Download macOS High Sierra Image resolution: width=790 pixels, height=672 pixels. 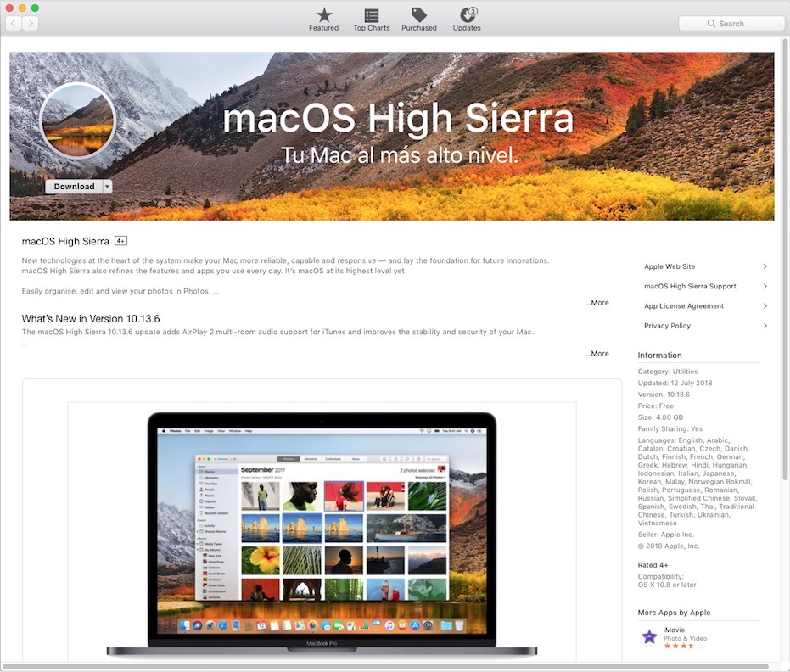74,187
